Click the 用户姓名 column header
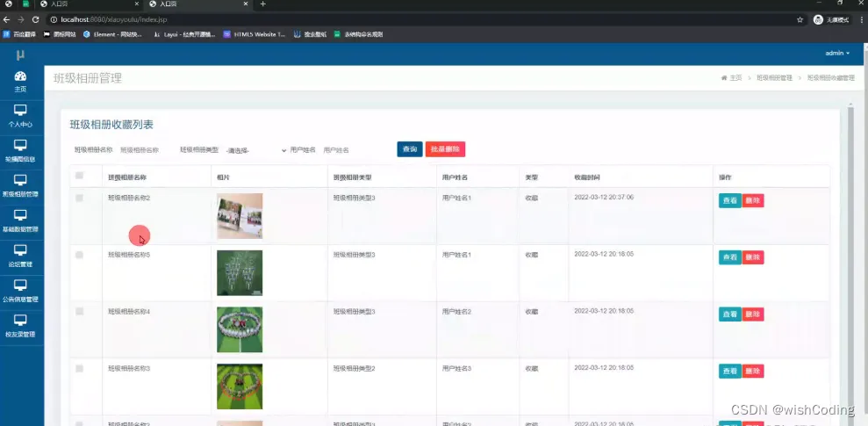This screenshot has height=426, width=868. (x=455, y=177)
